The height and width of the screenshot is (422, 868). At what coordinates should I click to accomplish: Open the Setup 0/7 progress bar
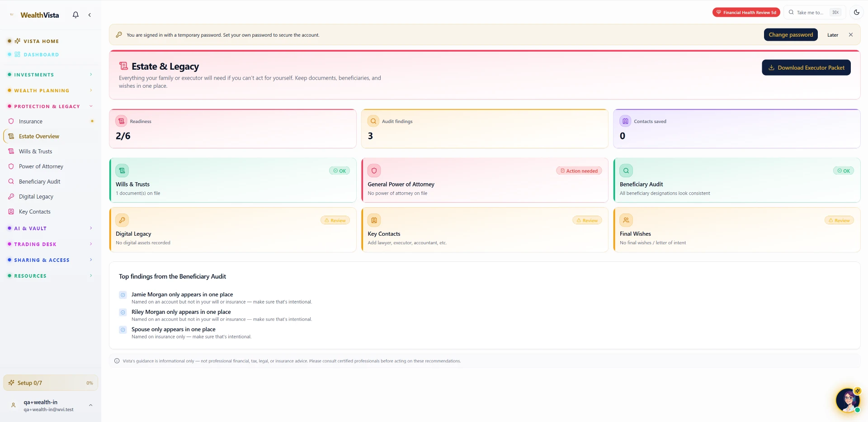pos(51,383)
